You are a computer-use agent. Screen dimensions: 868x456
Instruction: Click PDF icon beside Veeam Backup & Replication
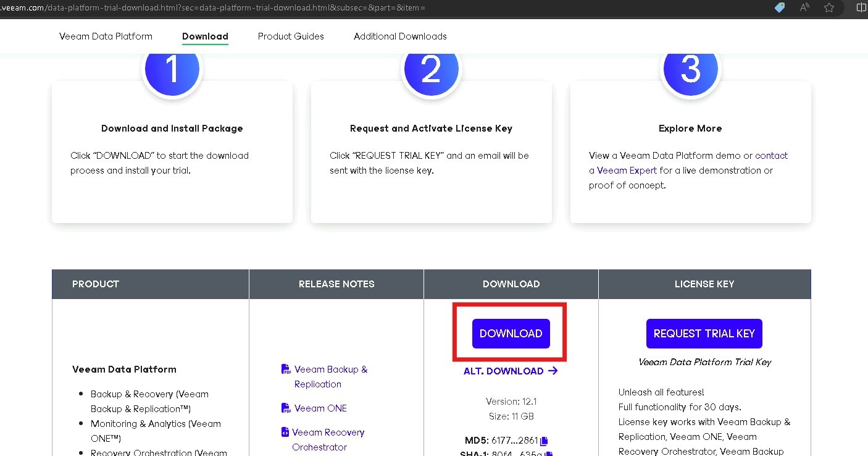(x=286, y=369)
